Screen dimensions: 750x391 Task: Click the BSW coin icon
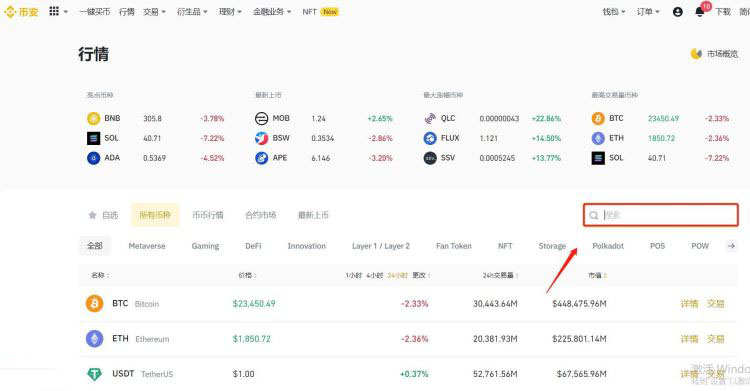click(x=261, y=138)
